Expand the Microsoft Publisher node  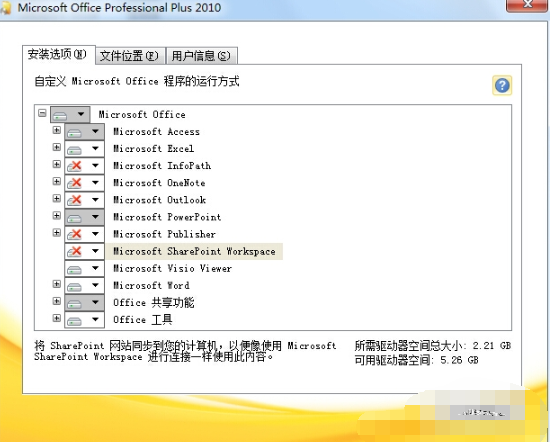point(56,233)
